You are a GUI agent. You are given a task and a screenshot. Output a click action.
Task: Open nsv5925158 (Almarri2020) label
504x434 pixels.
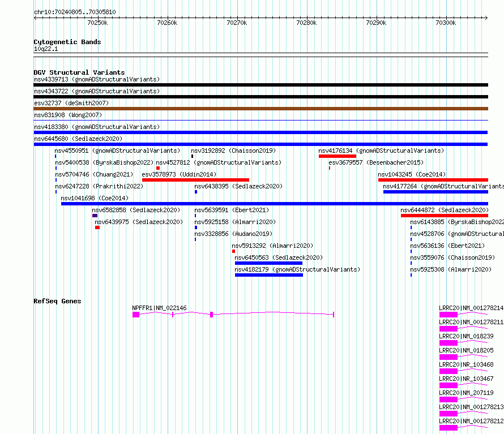tap(235, 222)
